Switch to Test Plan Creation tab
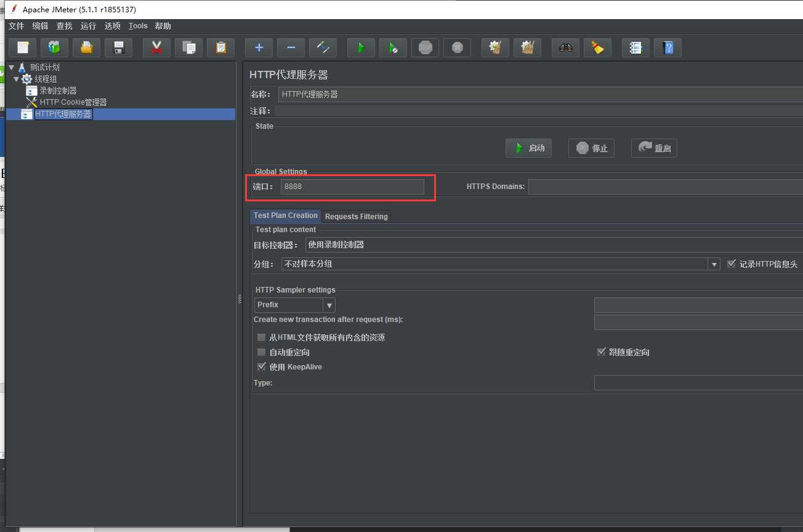Viewport: 803px width, 532px height. (286, 216)
